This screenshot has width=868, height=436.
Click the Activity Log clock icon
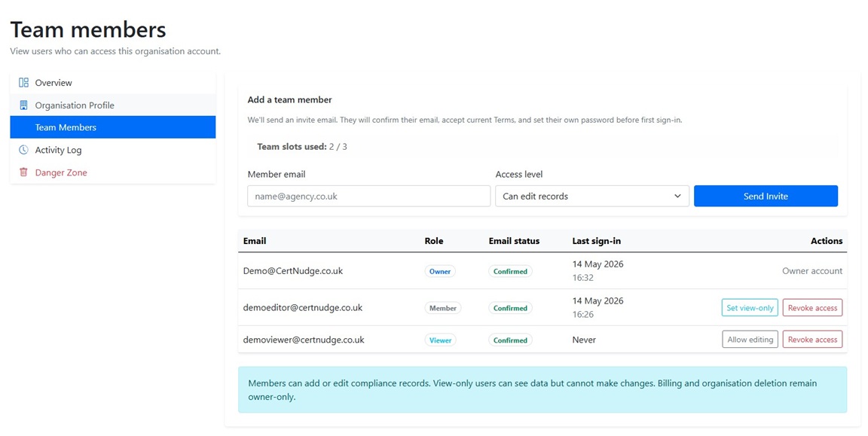pos(23,150)
